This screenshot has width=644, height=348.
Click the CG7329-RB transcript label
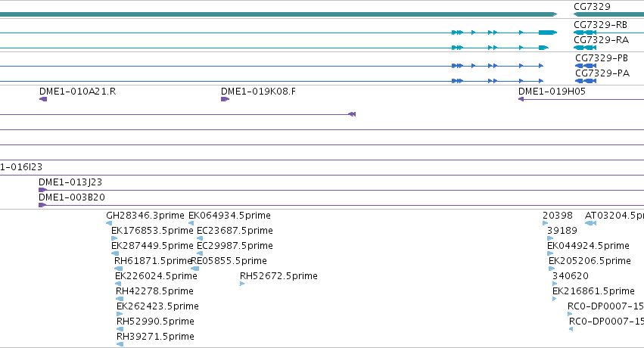600,25
